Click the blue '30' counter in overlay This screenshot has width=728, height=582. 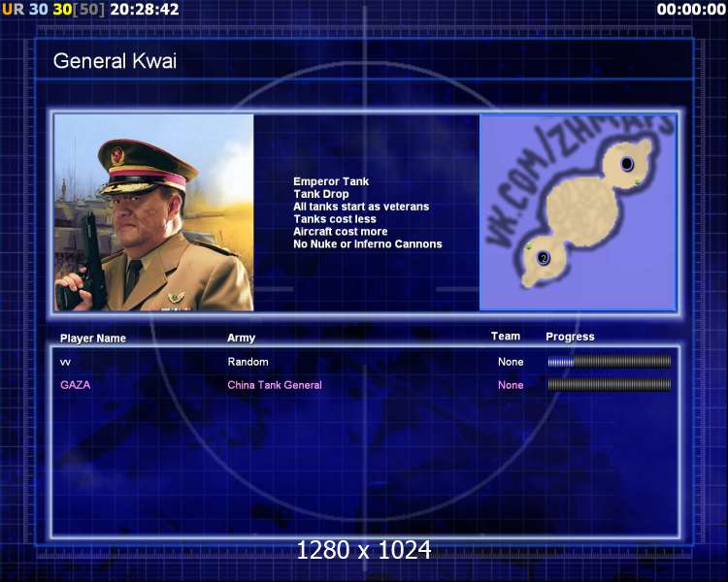(x=39, y=10)
